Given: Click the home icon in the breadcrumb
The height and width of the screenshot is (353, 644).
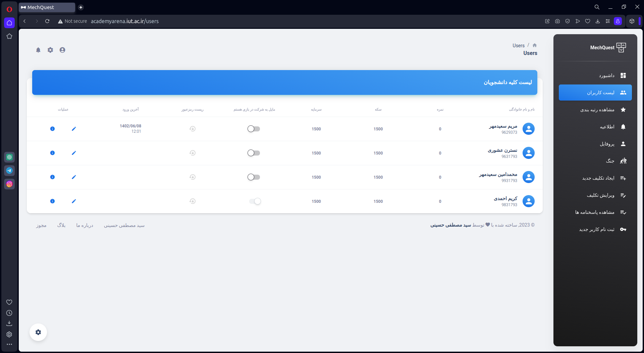Looking at the screenshot, I should (535, 45).
